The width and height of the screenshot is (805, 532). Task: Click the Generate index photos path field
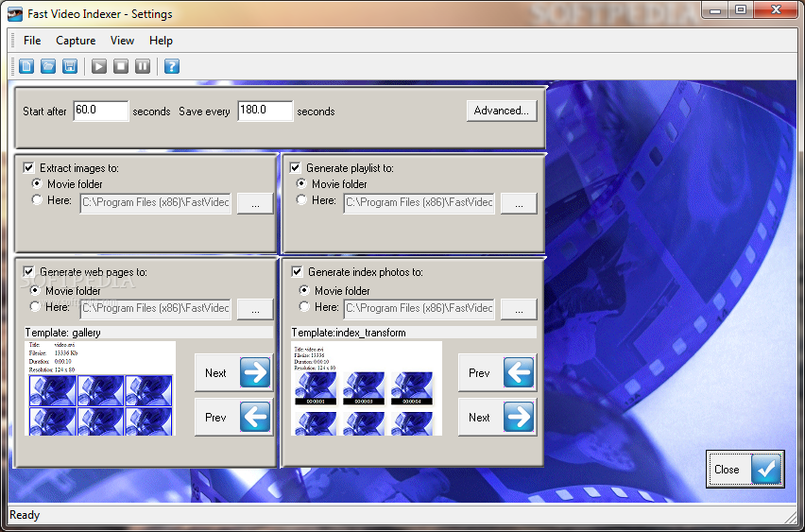tap(419, 309)
